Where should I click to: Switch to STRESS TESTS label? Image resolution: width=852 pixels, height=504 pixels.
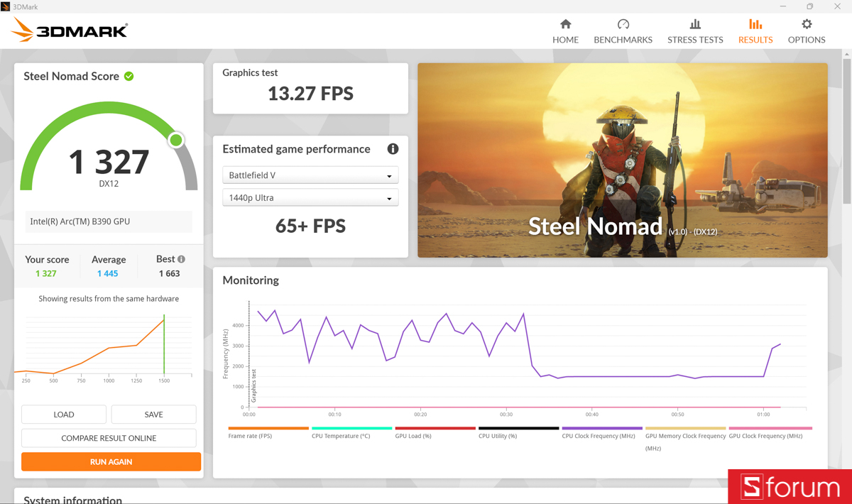point(695,40)
